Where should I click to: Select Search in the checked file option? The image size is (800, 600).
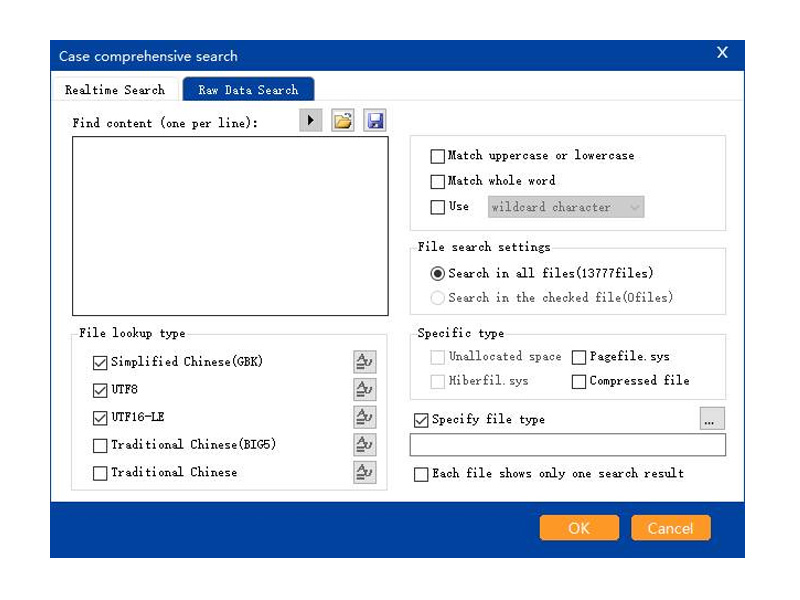pyautogui.click(x=437, y=297)
